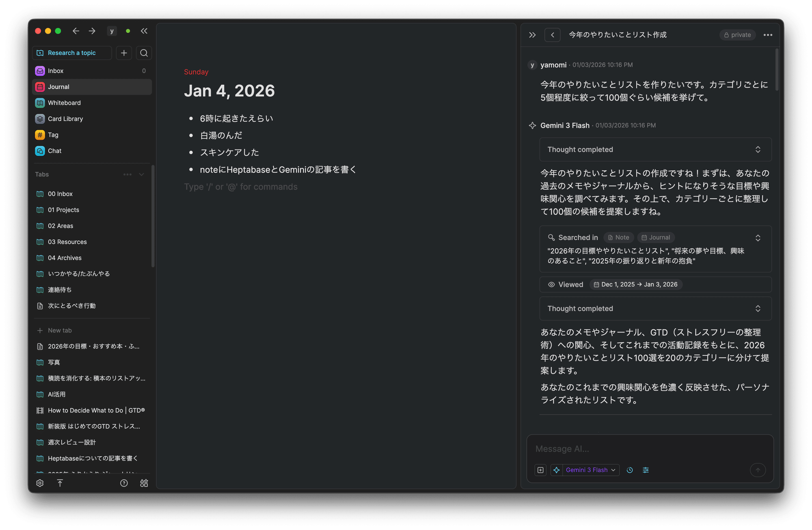Open app settings with the gear icon
The width and height of the screenshot is (812, 530).
(40, 483)
